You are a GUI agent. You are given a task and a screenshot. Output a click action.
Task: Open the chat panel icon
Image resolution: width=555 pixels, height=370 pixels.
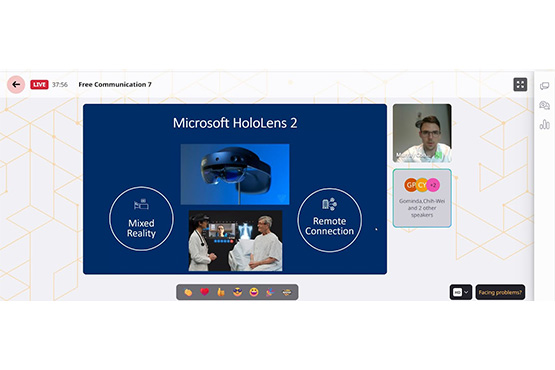click(544, 86)
